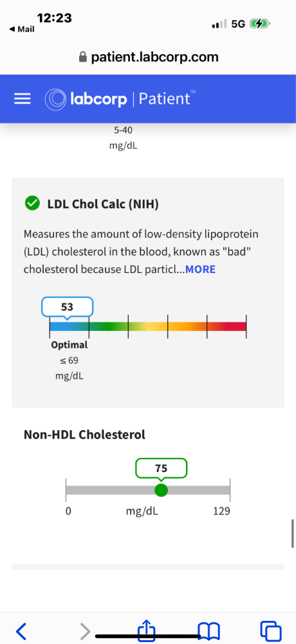
Task: Open Safari bookmarks book icon
Action: pos(208,630)
